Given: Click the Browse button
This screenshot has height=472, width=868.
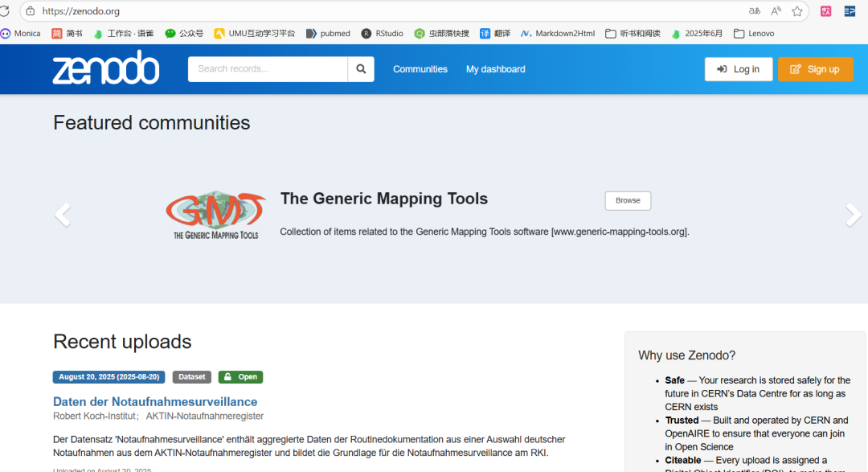Looking at the screenshot, I should tap(628, 200).
